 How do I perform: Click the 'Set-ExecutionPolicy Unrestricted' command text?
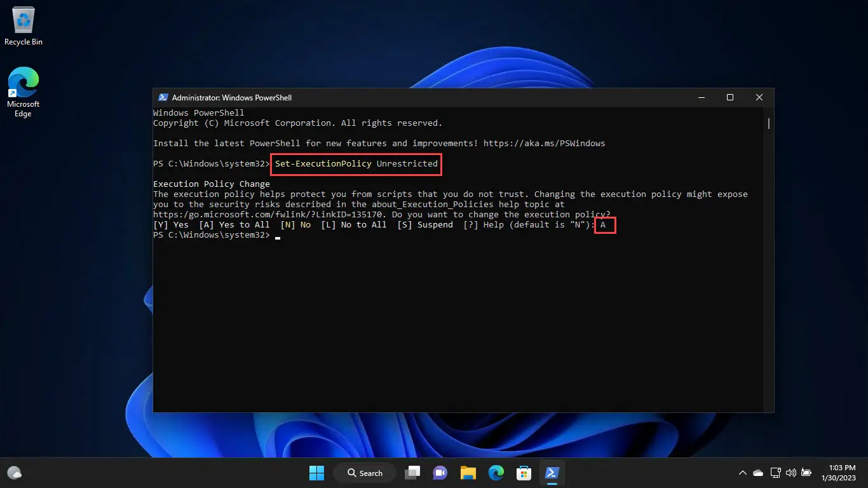tap(356, 164)
